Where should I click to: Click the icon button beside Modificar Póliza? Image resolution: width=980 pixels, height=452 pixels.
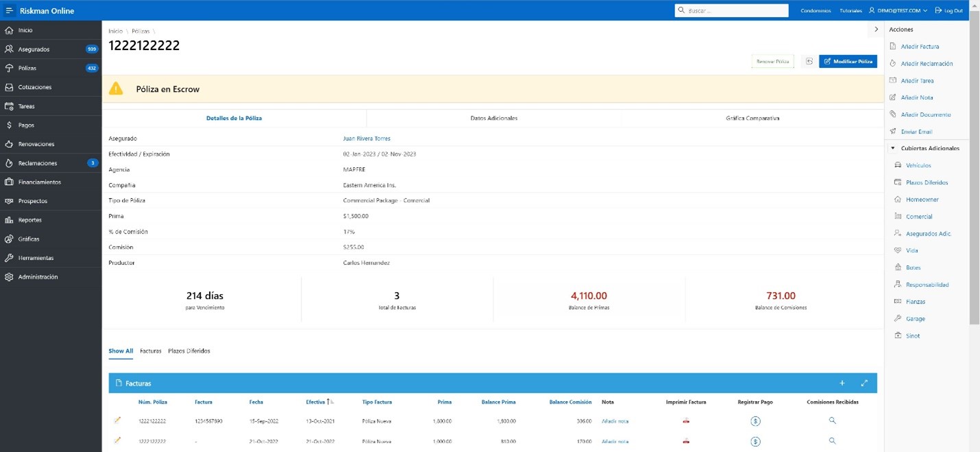pos(809,61)
